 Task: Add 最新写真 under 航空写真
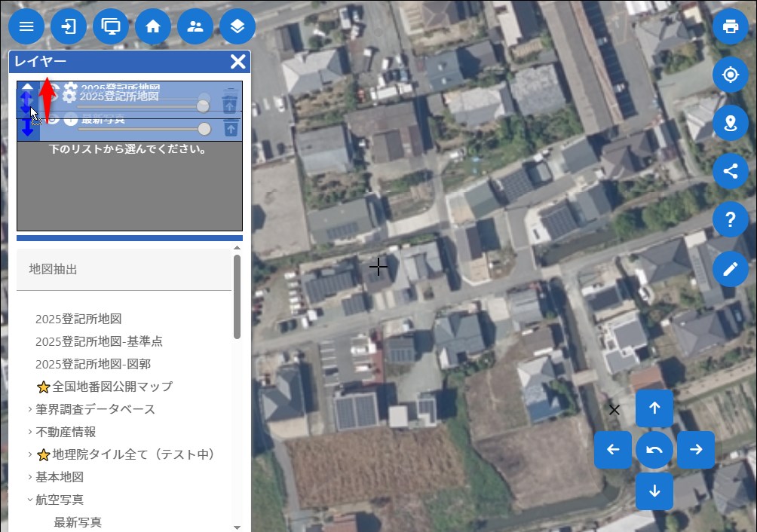click(78, 522)
